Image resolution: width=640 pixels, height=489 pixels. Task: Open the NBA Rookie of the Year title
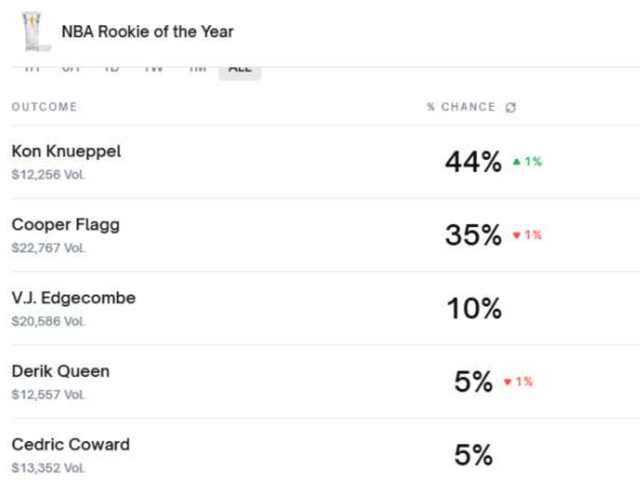click(x=147, y=31)
